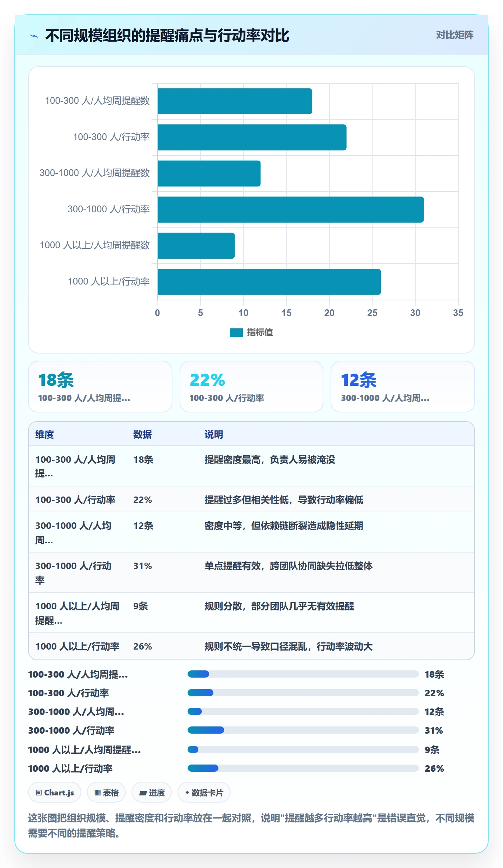Select the 表格 chip

pos(106,793)
